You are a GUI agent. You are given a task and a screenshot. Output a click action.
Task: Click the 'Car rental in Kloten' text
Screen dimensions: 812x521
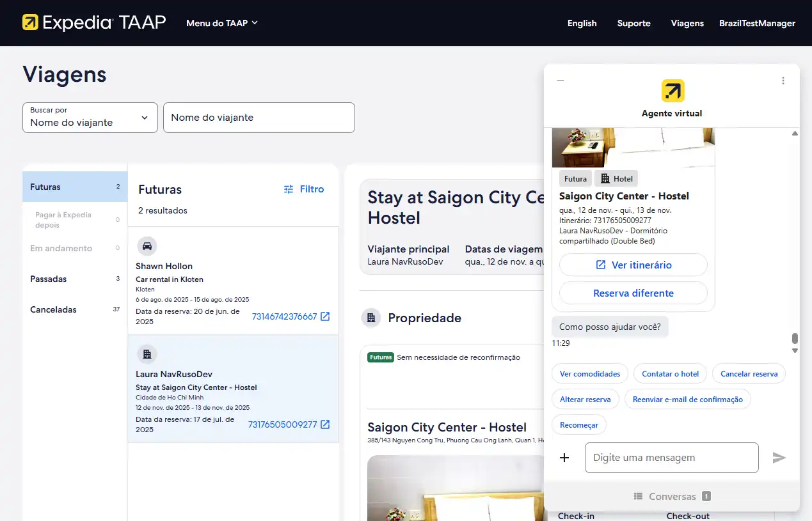click(x=170, y=279)
